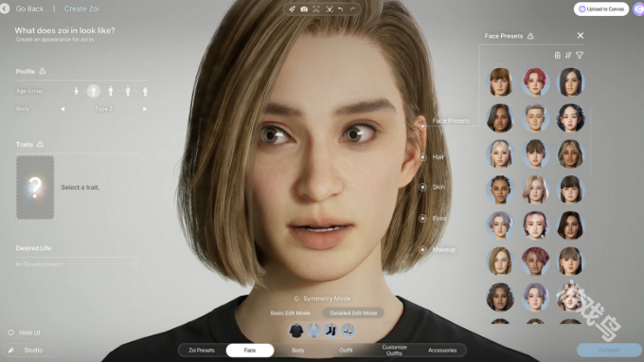The image size is (644, 362).
Task: Open the Accessories tab
Action: pyautogui.click(x=442, y=350)
